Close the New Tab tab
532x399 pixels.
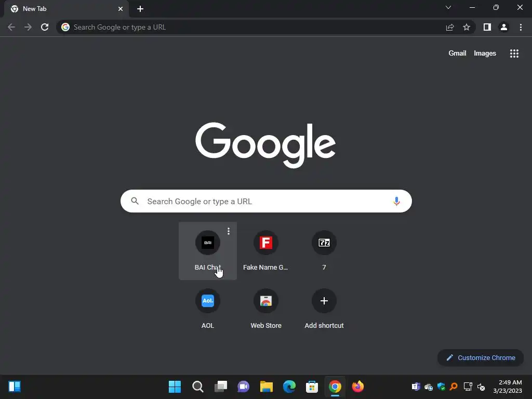[x=121, y=9]
